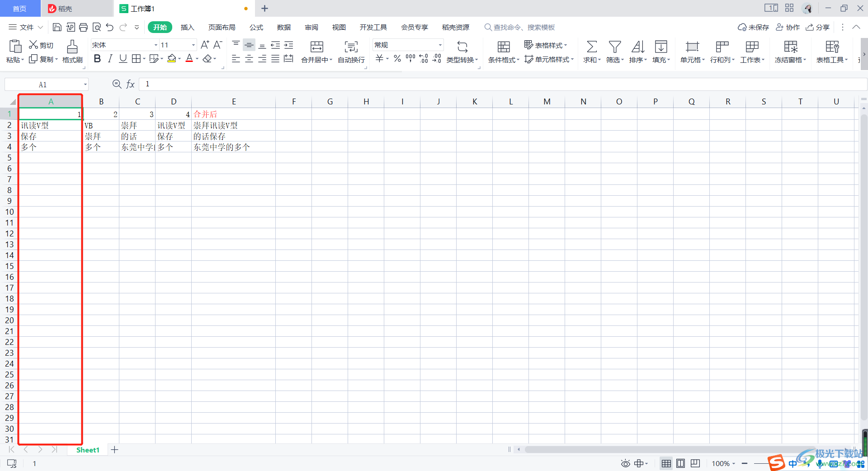Click the 未保存 unsaved status button
The image size is (868, 471).
coord(753,27)
